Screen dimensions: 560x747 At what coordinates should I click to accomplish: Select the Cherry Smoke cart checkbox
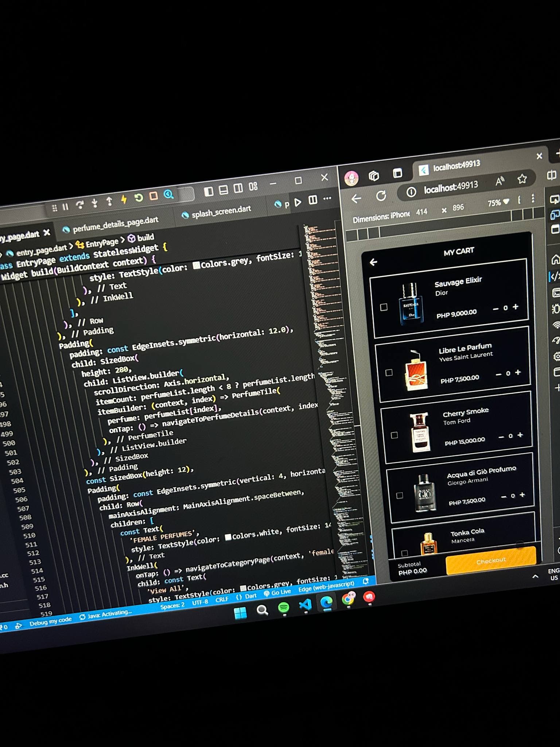(x=394, y=435)
